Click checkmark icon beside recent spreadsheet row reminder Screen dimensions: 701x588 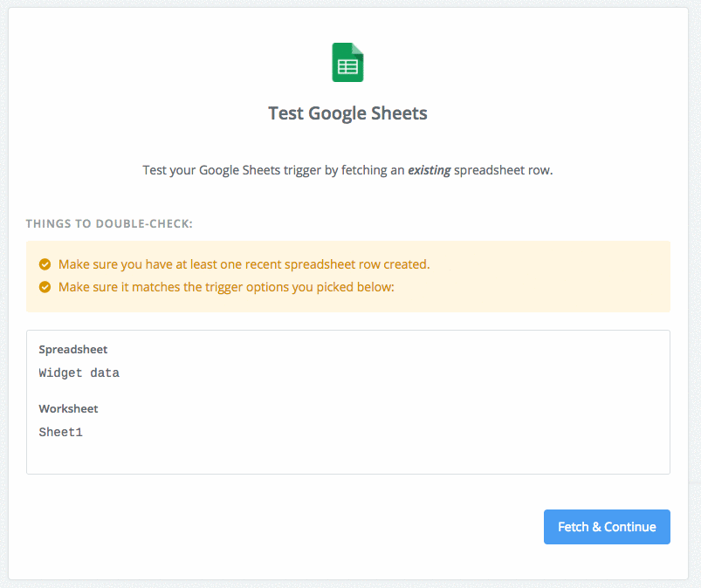coord(45,264)
